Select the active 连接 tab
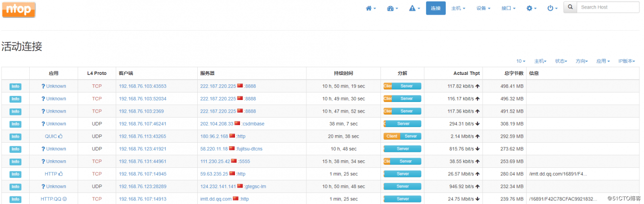The width and height of the screenshot is (644, 204). tap(436, 9)
